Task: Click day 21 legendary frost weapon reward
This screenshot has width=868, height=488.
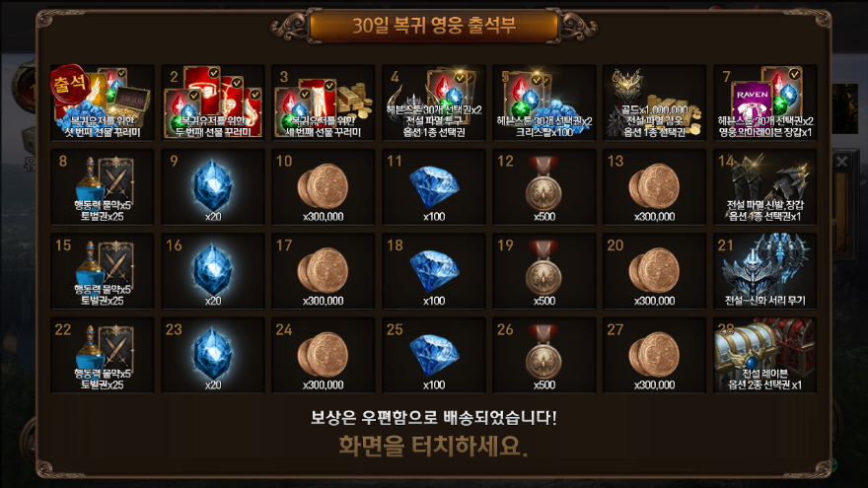Action: point(765,271)
